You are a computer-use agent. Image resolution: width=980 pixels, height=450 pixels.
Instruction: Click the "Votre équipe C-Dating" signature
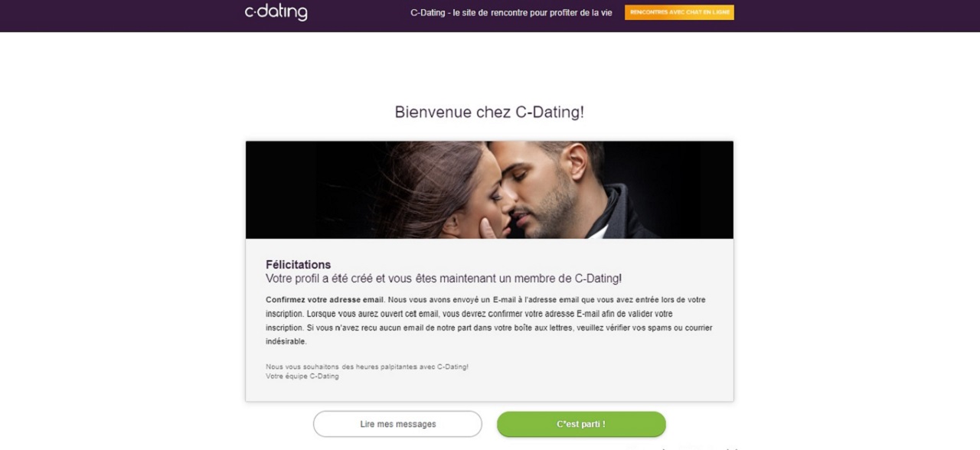pos(302,377)
